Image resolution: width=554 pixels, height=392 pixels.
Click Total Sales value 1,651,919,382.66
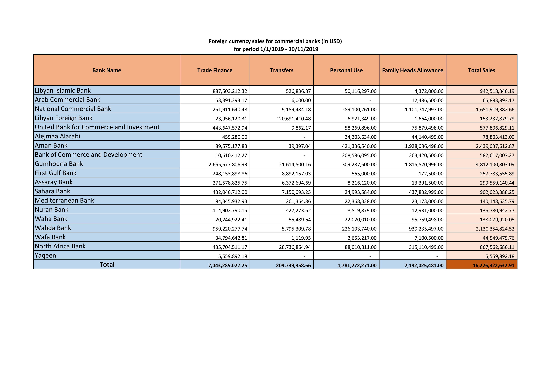point(495,110)
